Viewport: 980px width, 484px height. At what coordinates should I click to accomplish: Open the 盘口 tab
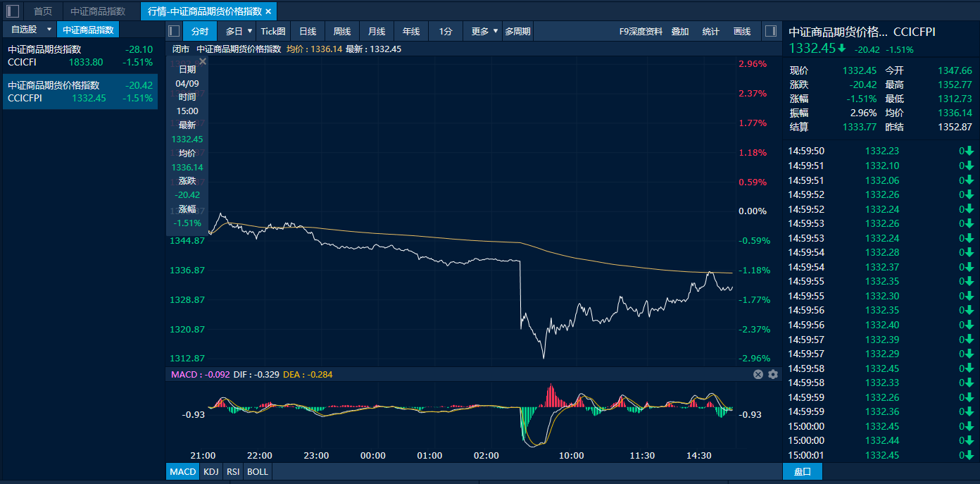coord(803,471)
